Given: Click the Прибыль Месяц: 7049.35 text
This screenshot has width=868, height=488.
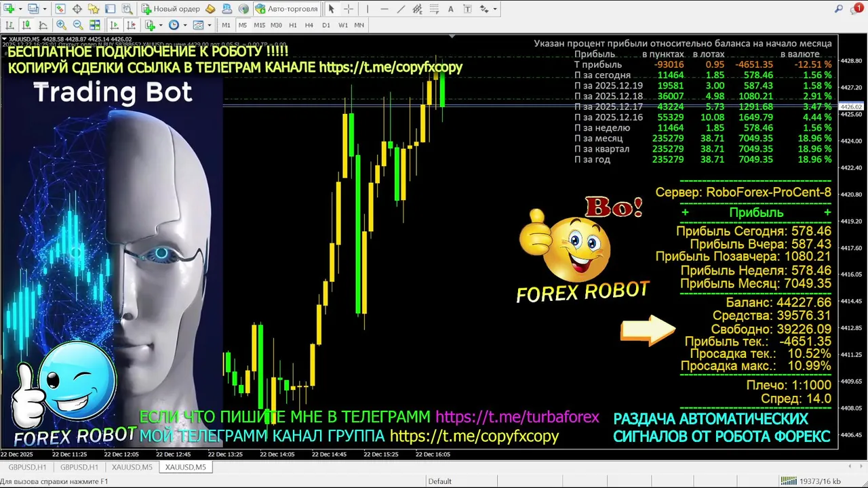Looking at the screenshot, I should [755, 283].
